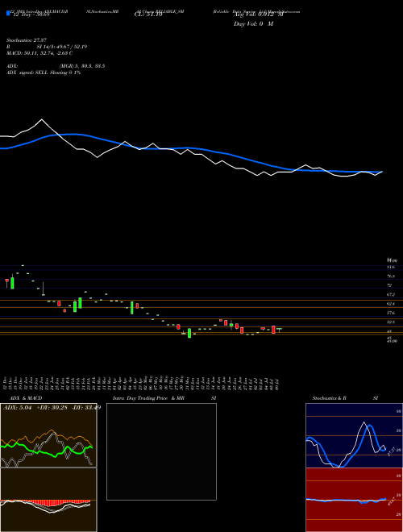
Task: Click the 81.6 price axis label
Action: [x=391, y=267]
